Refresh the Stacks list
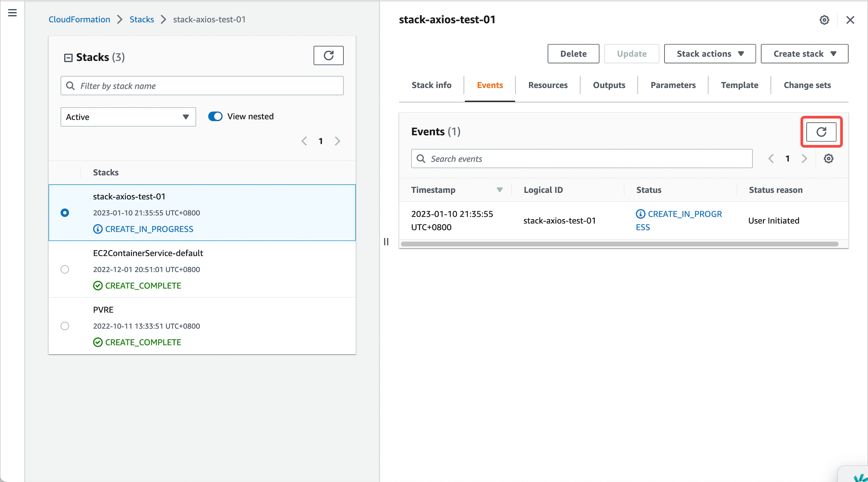 [x=328, y=55]
